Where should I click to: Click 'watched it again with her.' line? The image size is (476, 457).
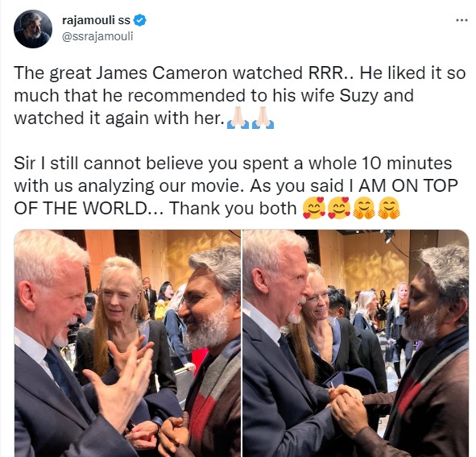119,118
